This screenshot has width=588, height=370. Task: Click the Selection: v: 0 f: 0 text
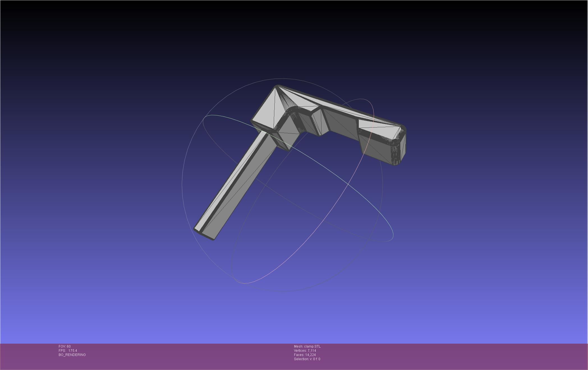tap(307, 359)
